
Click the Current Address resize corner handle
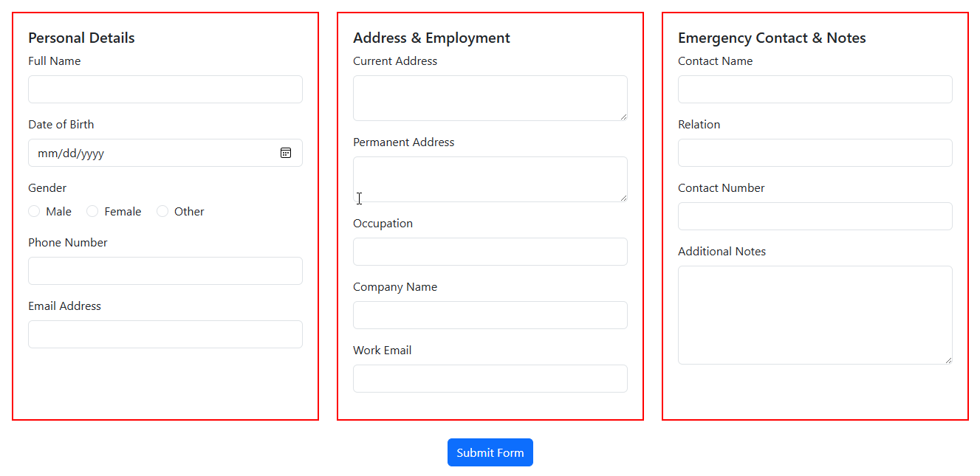623,117
